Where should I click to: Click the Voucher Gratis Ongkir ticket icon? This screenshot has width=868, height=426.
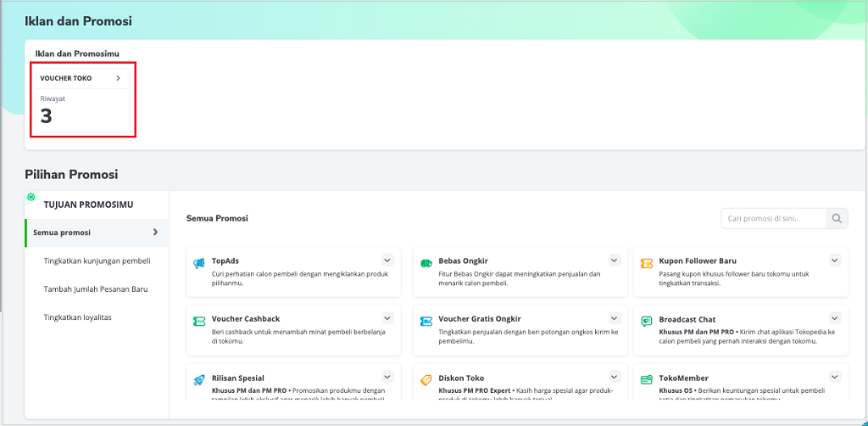tap(426, 322)
